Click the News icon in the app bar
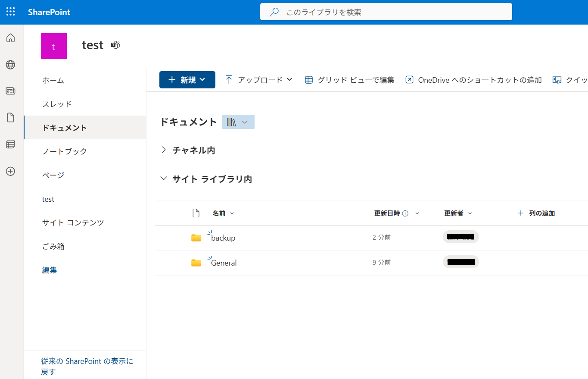Viewport: 588px width, 379px height. tap(10, 91)
